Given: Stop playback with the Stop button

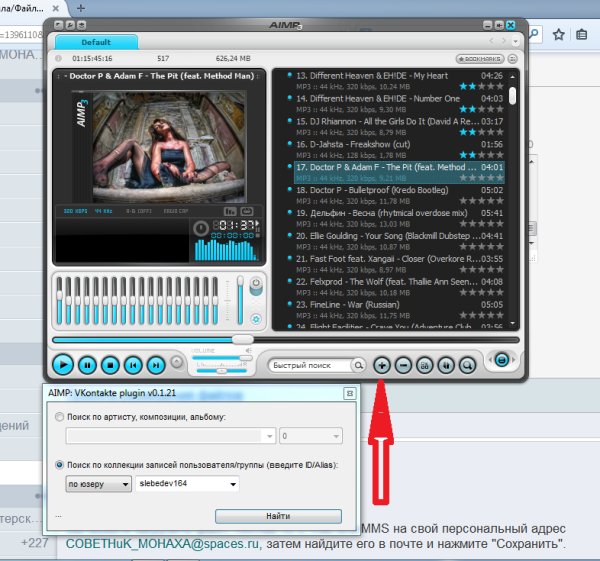Looking at the screenshot, I should coord(110,365).
